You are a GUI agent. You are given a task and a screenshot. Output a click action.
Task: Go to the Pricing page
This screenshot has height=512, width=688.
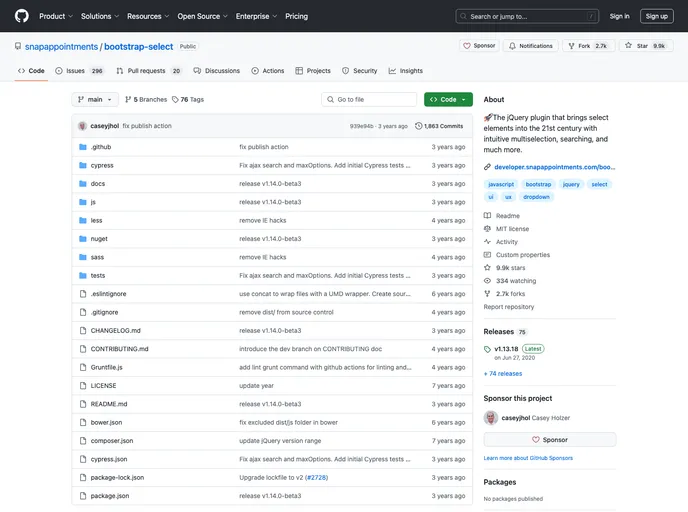(297, 16)
